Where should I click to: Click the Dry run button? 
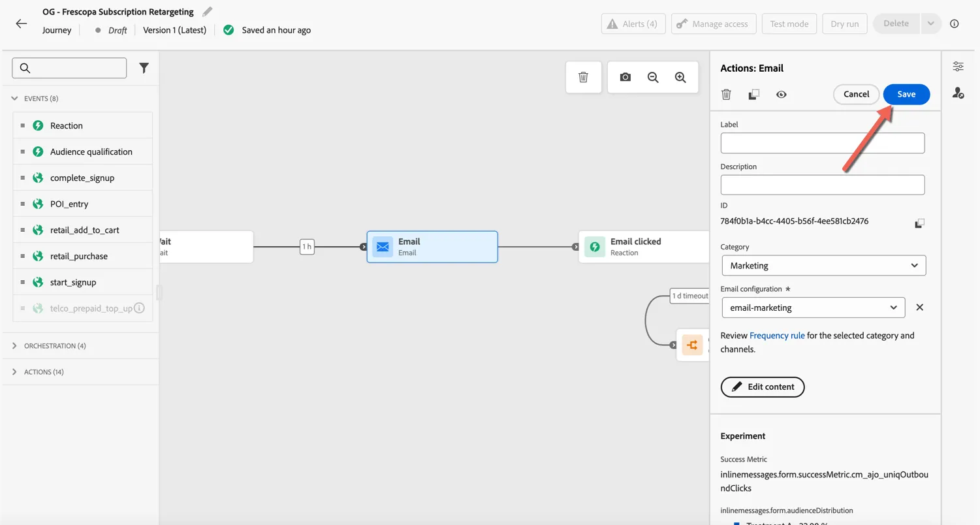click(845, 24)
